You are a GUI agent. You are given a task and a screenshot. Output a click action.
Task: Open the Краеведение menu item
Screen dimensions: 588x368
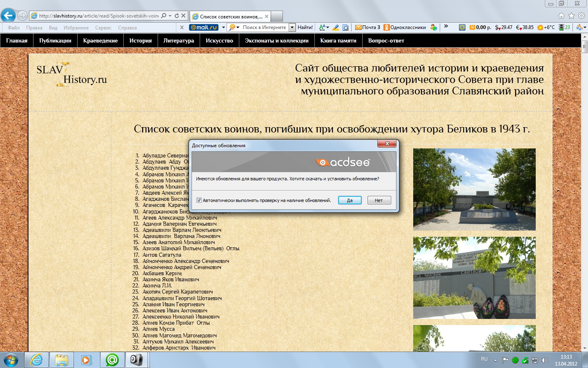click(x=100, y=40)
